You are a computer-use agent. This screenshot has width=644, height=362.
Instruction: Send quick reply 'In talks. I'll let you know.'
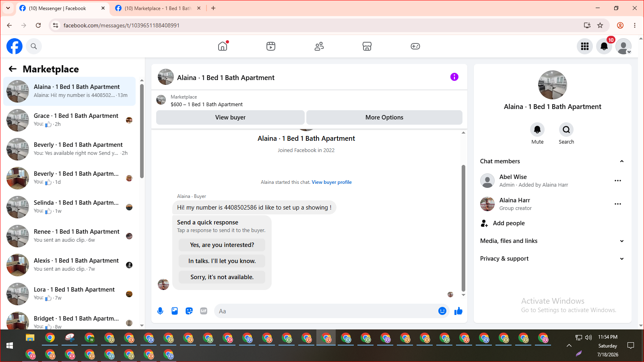[222, 261]
